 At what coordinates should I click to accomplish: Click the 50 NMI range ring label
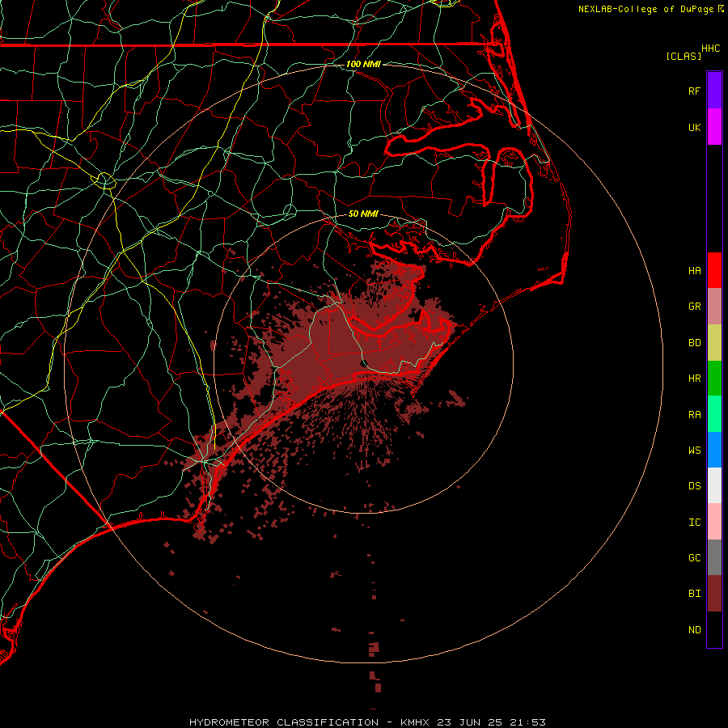tap(363, 214)
